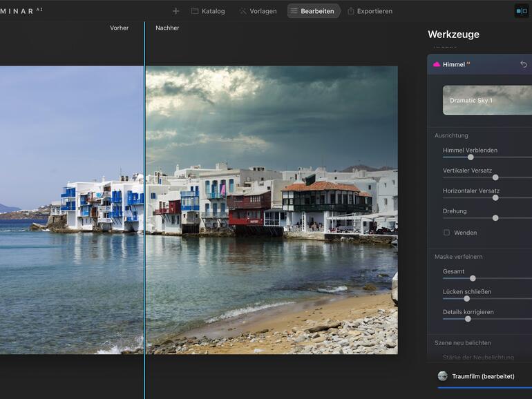
Task: Click the Exportieren button
Action: [x=370, y=11]
